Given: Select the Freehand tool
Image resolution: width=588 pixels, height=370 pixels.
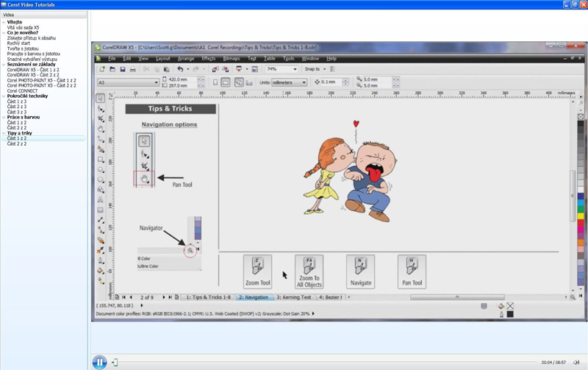Looking at the screenshot, I should (x=101, y=139).
